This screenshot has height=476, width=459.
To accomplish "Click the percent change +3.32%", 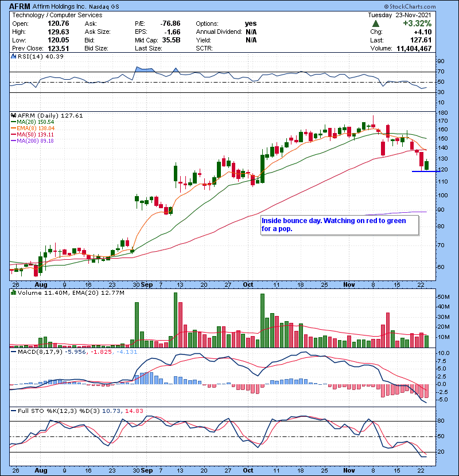I will tap(417, 24).
